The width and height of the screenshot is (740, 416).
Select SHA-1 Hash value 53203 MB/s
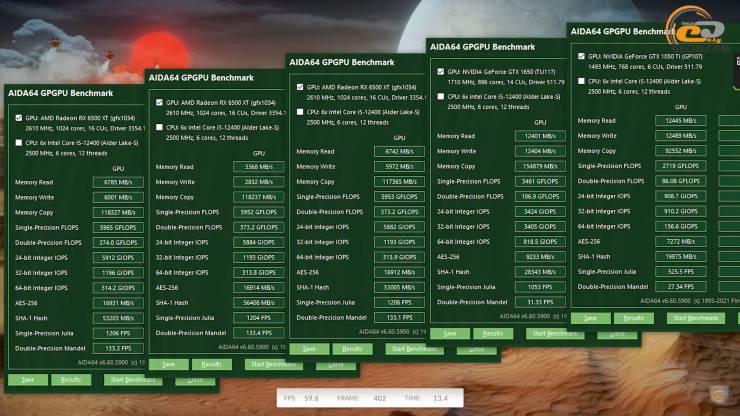click(118, 318)
